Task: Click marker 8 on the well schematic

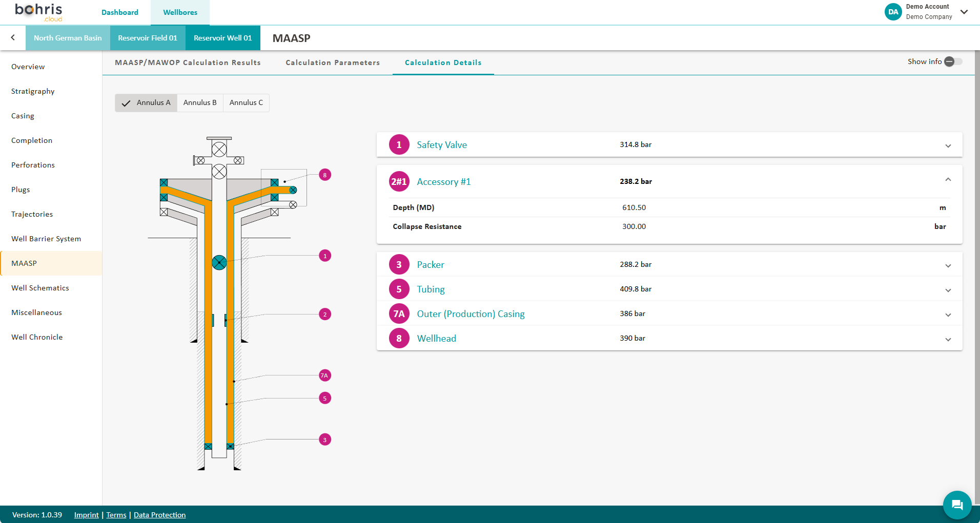Action: click(x=324, y=175)
